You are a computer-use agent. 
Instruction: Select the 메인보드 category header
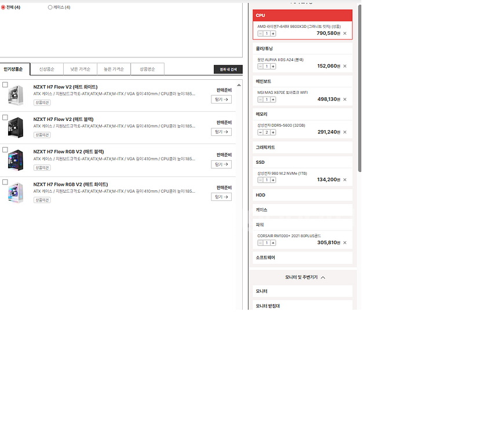302,82
